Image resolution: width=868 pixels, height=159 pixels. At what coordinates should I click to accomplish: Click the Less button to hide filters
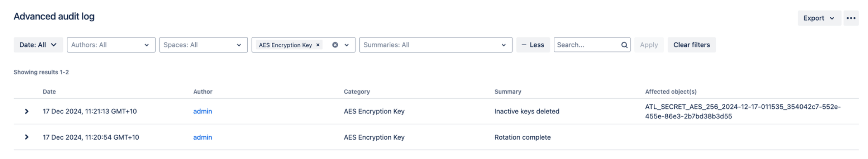[533, 45]
